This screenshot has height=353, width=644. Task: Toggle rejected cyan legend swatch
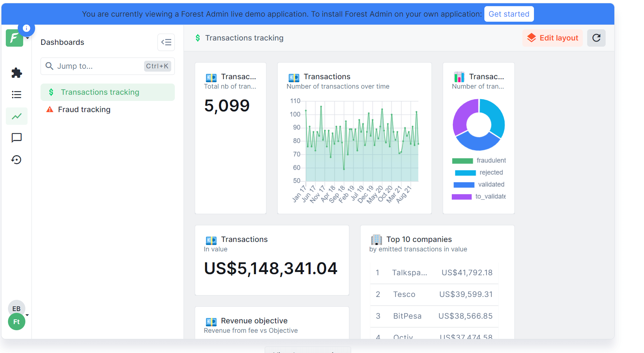pyautogui.click(x=465, y=173)
